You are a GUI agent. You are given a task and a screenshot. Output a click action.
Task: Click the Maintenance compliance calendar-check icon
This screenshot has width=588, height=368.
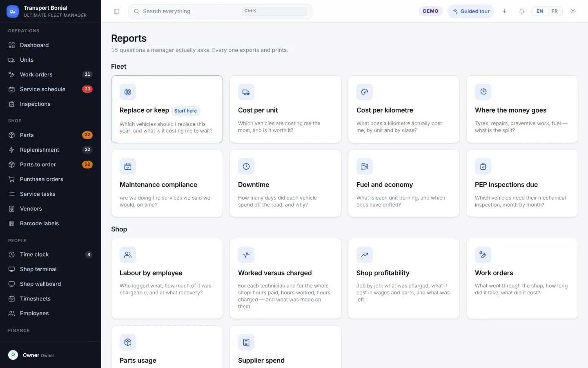tap(128, 166)
